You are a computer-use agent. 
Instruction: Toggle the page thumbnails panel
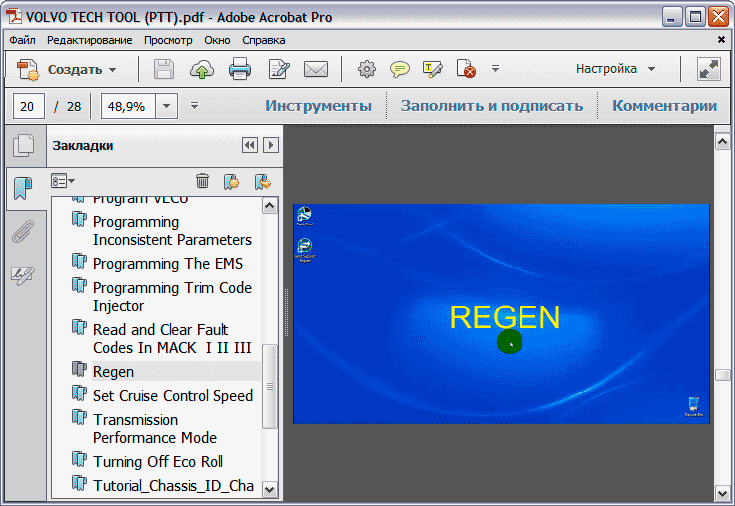point(22,146)
